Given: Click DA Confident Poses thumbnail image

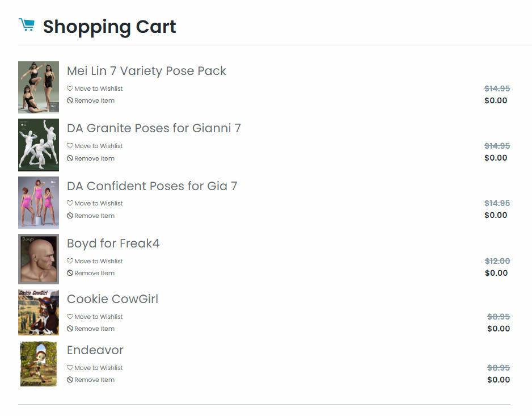Looking at the screenshot, I should [x=39, y=202].
